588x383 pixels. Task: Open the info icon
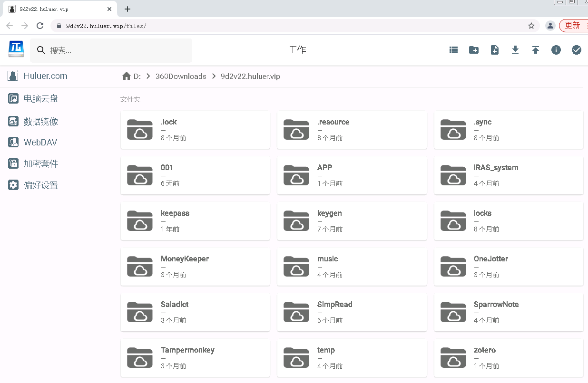556,50
